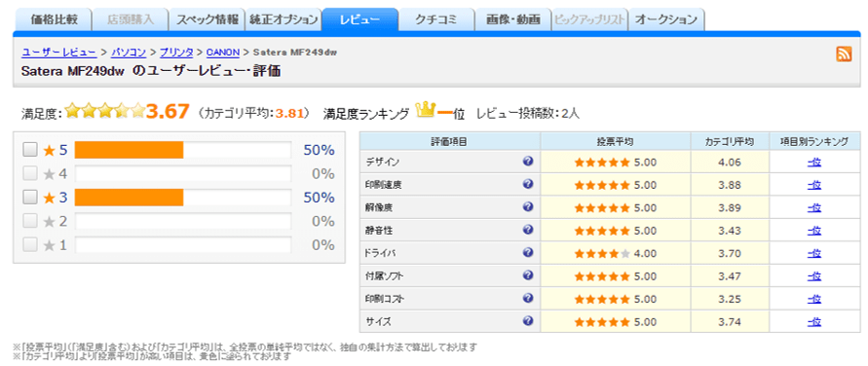
Task: Open the オークション tab
Action: pyautogui.click(x=666, y=19)
